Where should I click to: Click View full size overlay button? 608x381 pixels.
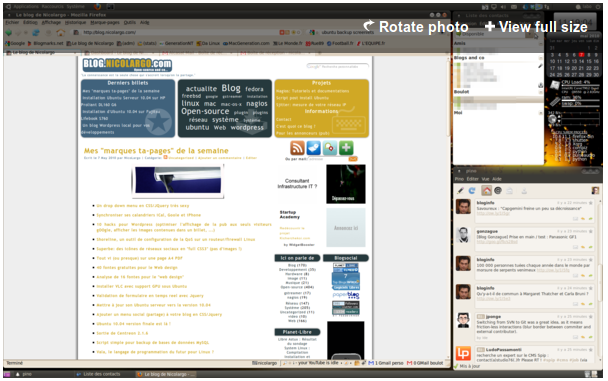point(537,27)
